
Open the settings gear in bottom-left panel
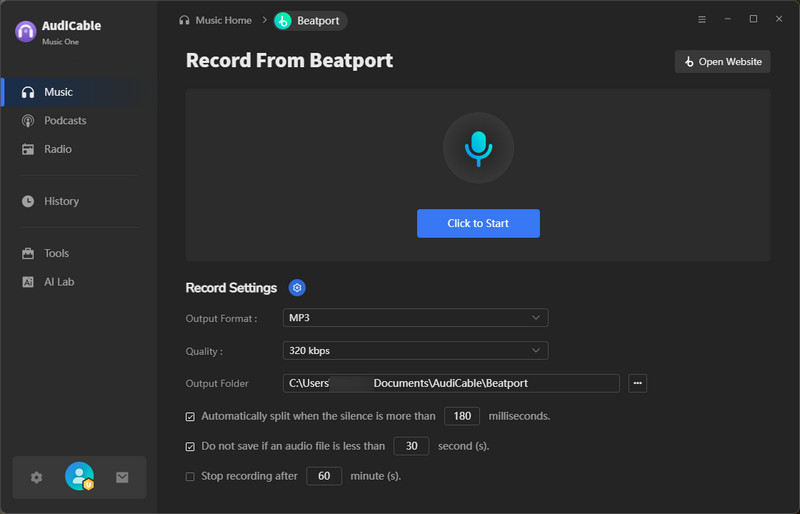tap(37, 478)
